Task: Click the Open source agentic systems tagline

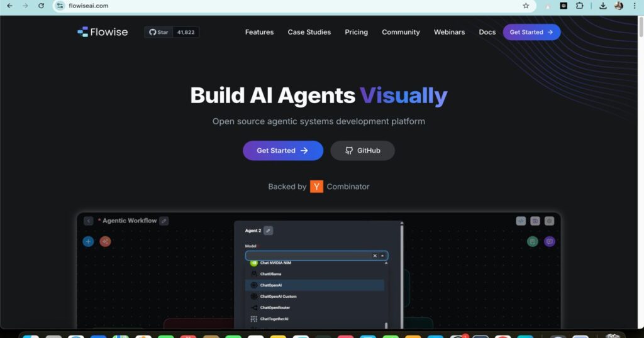Action: pos(319,121)
